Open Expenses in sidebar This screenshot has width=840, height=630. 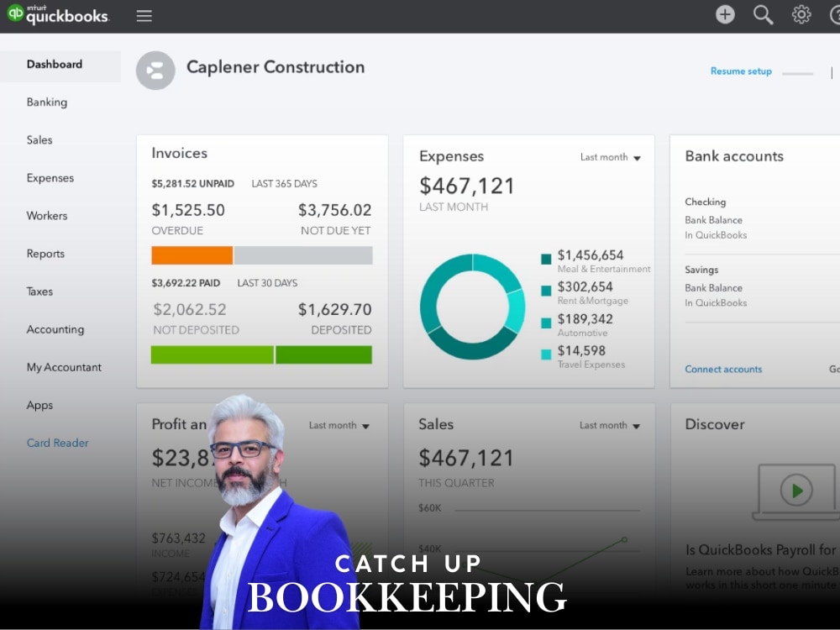[x=50, y=178]
